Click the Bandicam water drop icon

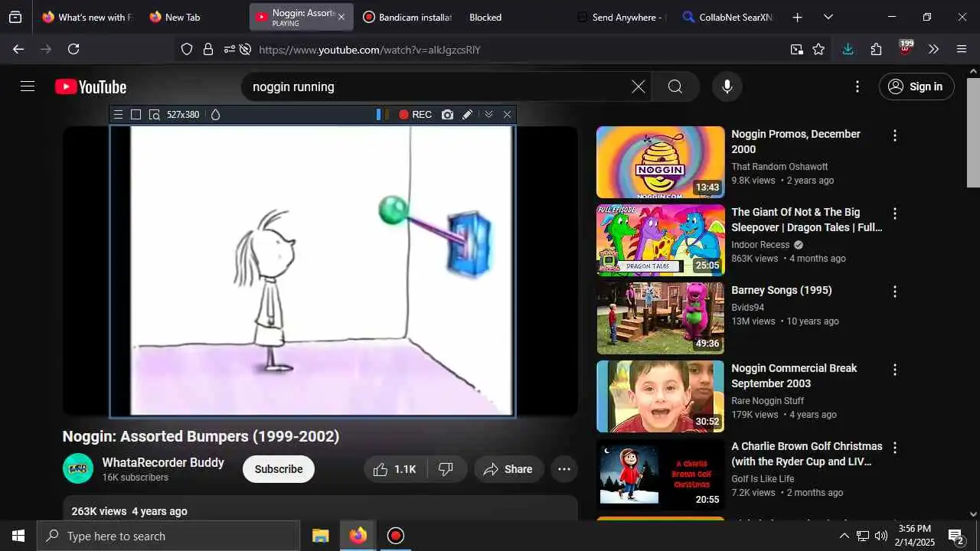(215, 115)
